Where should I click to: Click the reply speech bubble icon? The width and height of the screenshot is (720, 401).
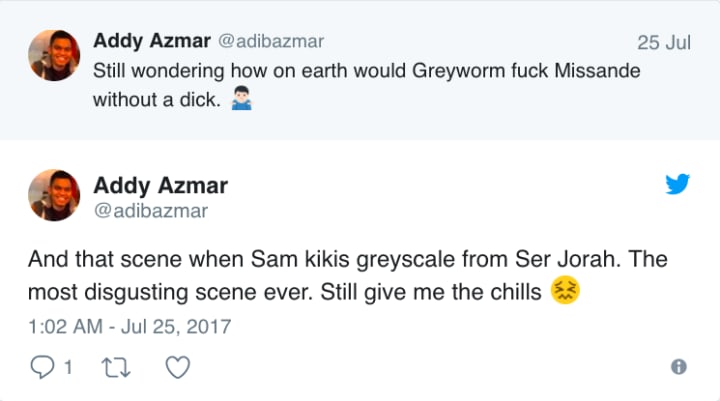click(43, 367)
